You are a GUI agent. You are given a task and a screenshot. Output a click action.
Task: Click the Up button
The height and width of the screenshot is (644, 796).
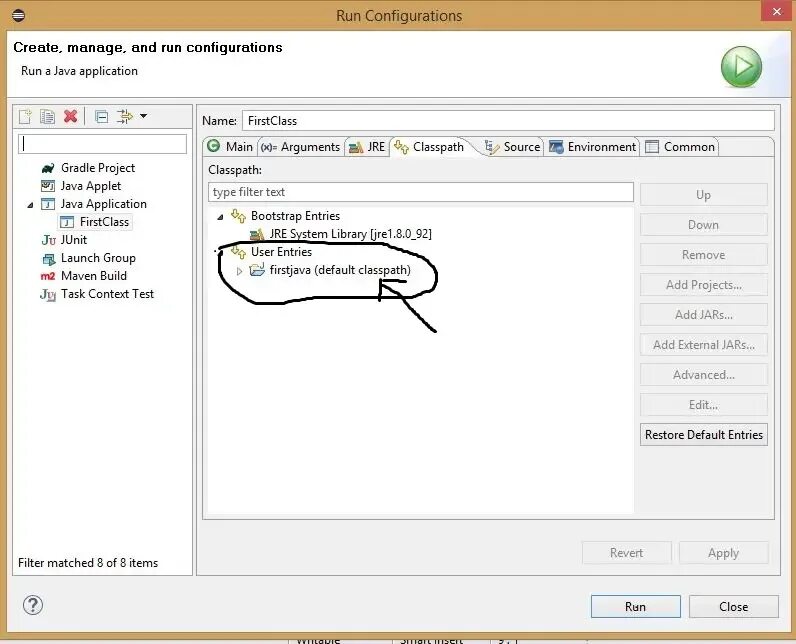coord(704,195)
